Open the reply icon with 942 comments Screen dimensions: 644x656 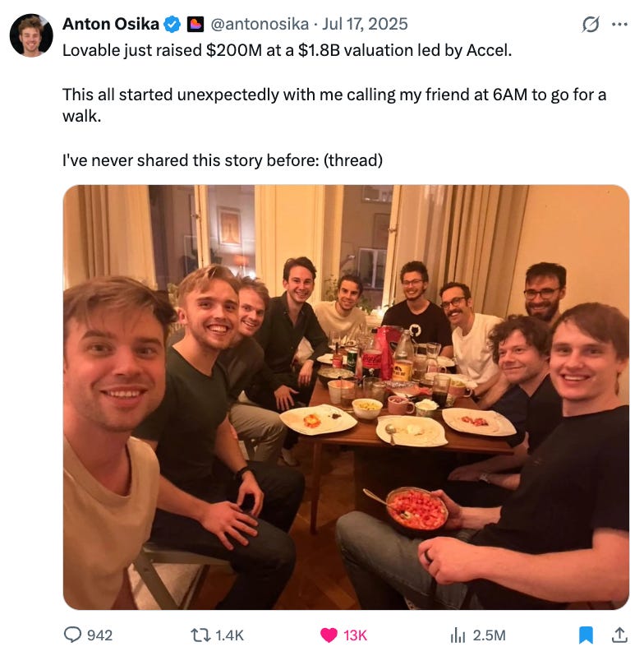(73, 635)
